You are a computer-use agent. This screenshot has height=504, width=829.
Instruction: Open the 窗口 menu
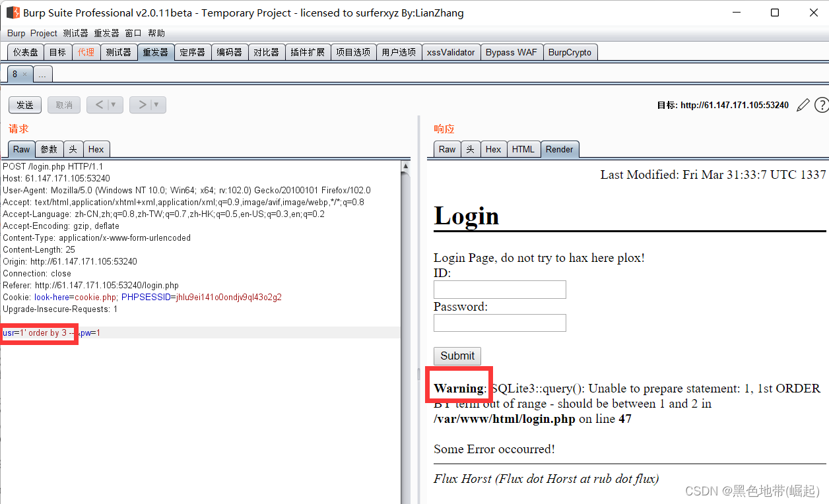133,33
